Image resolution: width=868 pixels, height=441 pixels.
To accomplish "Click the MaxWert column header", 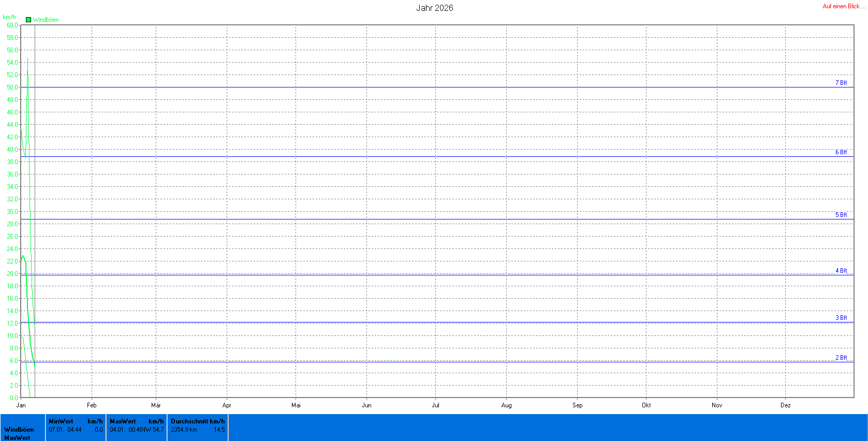I will (x=123, y=421).
